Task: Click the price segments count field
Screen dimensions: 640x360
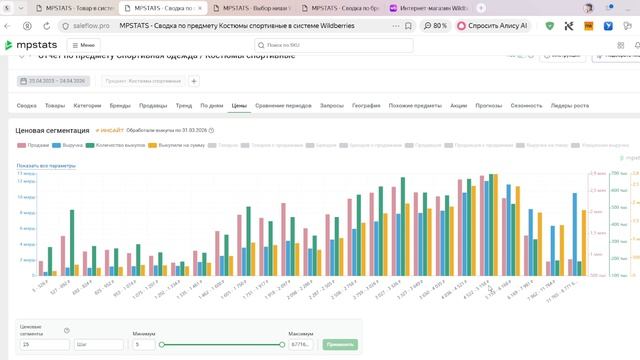Action: point(44,344)
